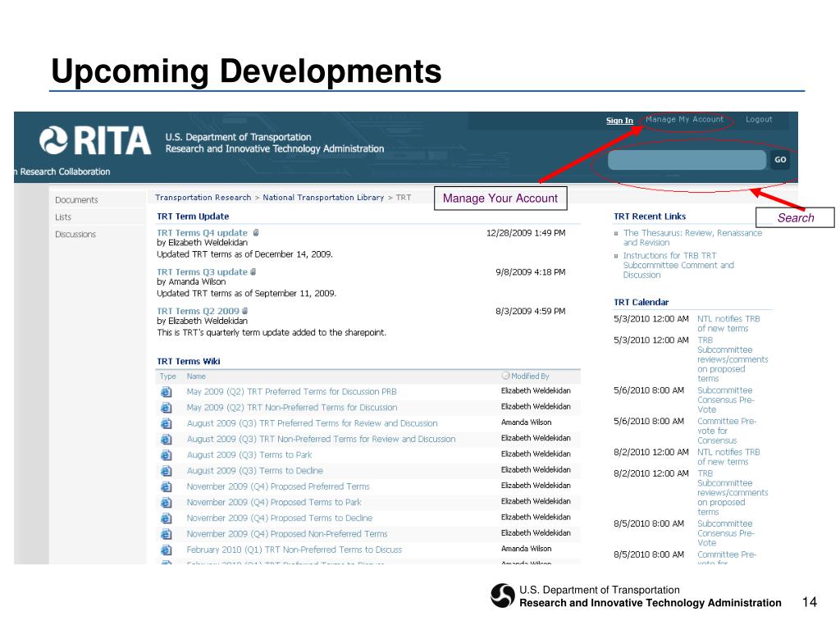The height and width of the screenshot is (630, 840).
Task: Click page icon for August 2009 Non-Preferred Terms Review
Action: coord(167,440)
